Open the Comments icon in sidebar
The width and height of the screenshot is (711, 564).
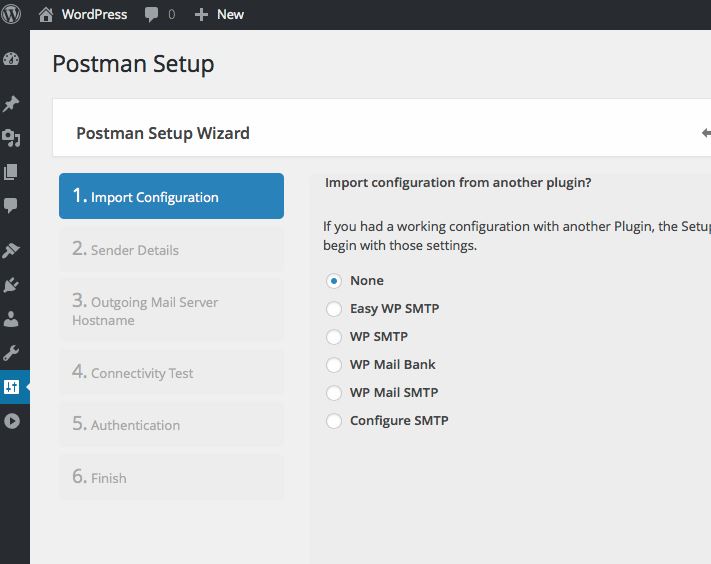click(x=11, y=205)
